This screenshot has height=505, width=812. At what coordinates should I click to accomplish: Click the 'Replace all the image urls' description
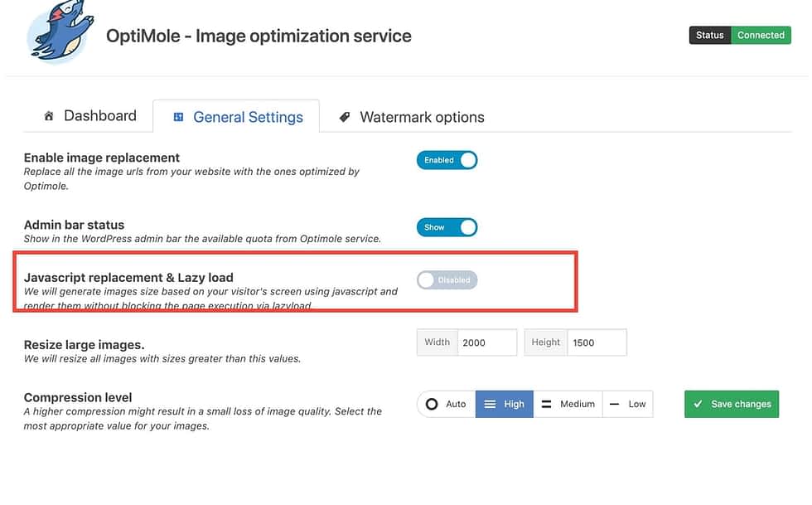pyautogui.click(x=191, y=179)
